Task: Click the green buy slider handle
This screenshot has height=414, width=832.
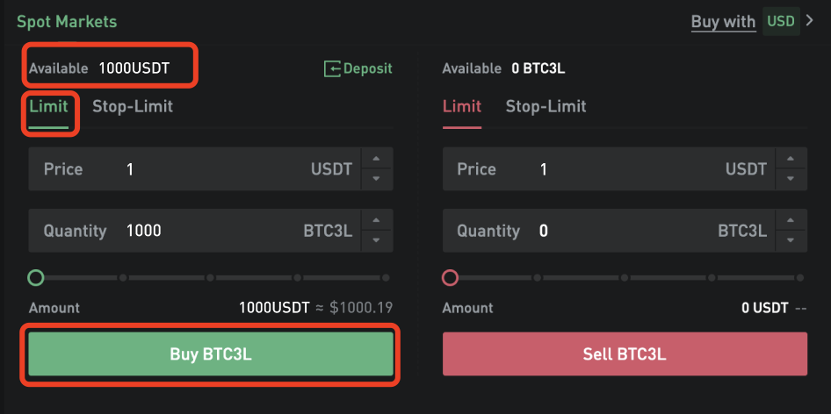Action: [x=36, y=278]
